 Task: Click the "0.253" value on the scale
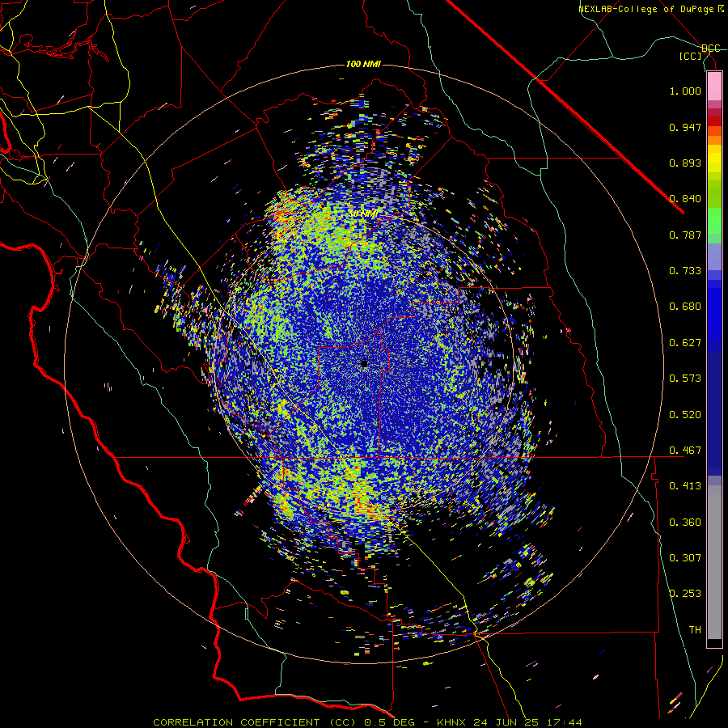tap(685, 594)
